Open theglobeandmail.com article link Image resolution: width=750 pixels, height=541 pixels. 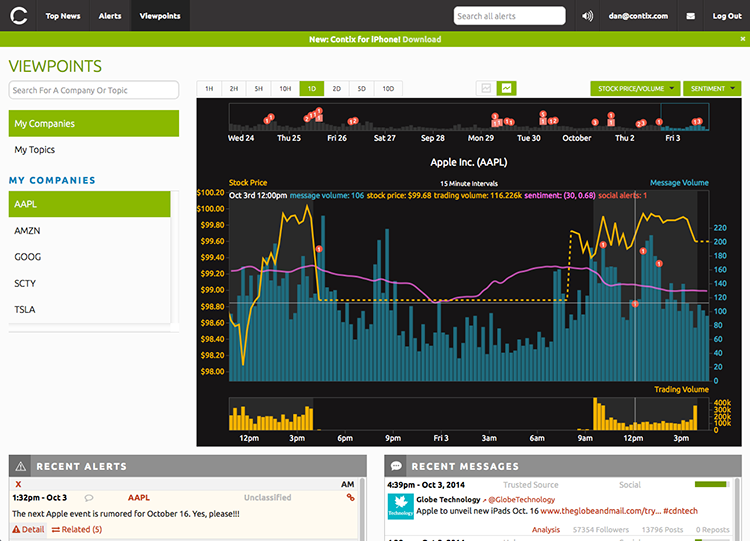601,511
